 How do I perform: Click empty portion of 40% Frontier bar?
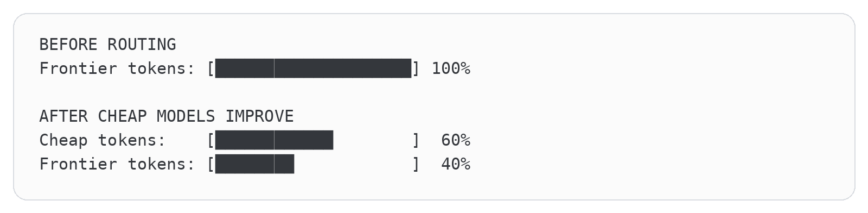(x=353, y=164)
